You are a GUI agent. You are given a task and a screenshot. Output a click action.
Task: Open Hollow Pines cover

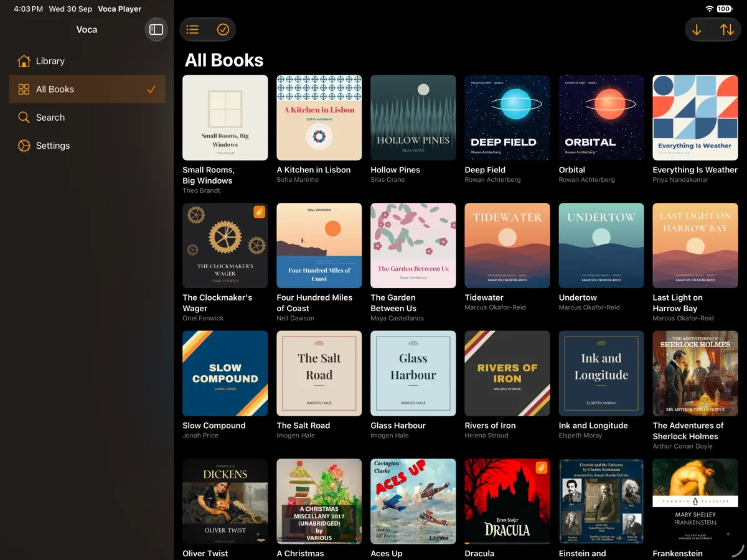point(413,118)
